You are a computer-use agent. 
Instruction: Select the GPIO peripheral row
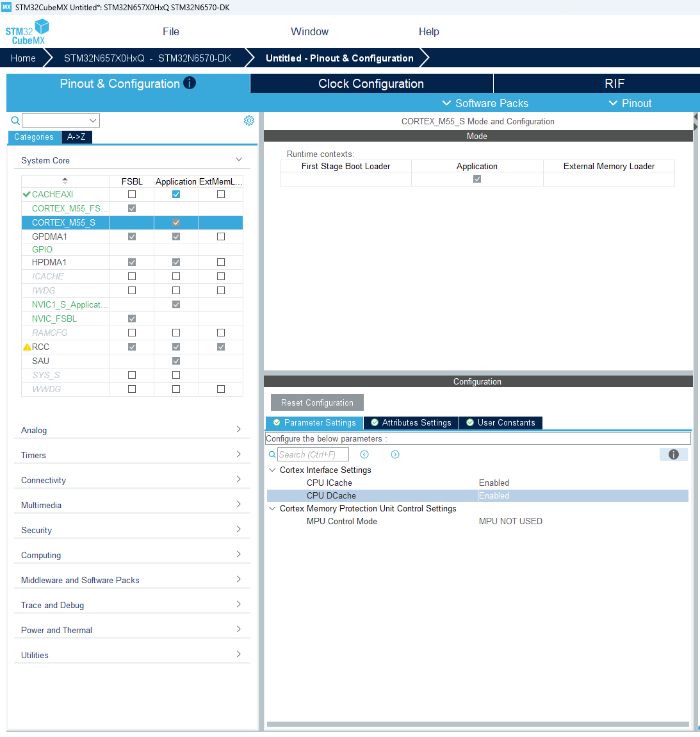pyautogui.click(x=132, y=249)
